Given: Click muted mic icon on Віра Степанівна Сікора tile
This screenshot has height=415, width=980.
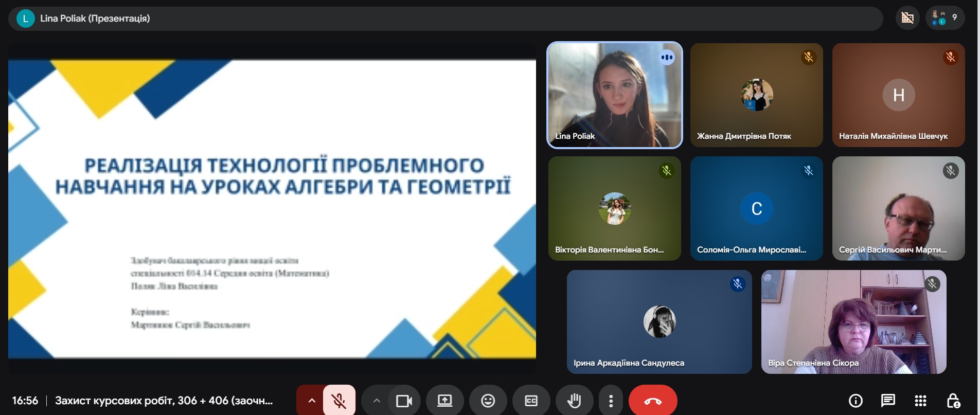Looking at the screenshot, I should click(x=932, y=284).
